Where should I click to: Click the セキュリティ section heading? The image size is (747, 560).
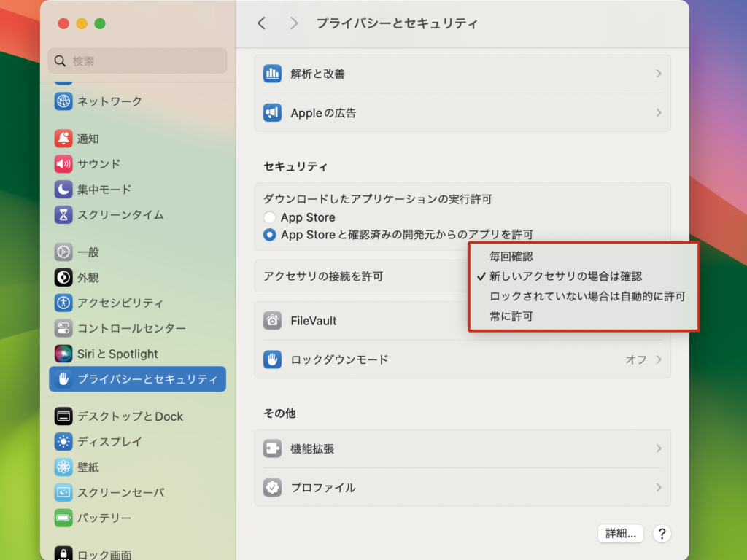295,167
